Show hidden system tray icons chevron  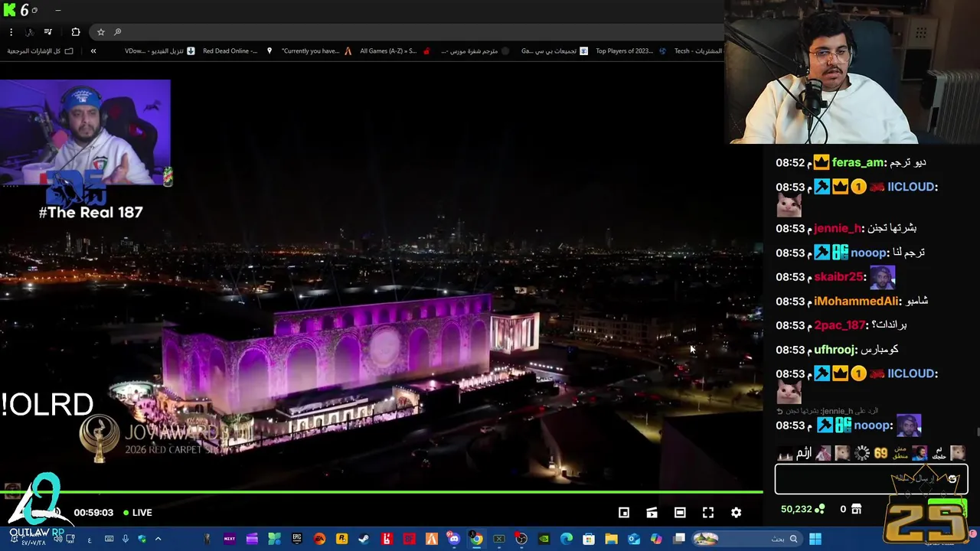[158, 539]
